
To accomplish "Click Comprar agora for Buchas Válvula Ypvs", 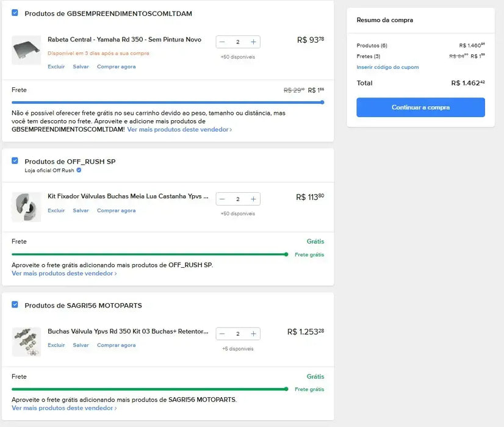I will click(116, 345).
